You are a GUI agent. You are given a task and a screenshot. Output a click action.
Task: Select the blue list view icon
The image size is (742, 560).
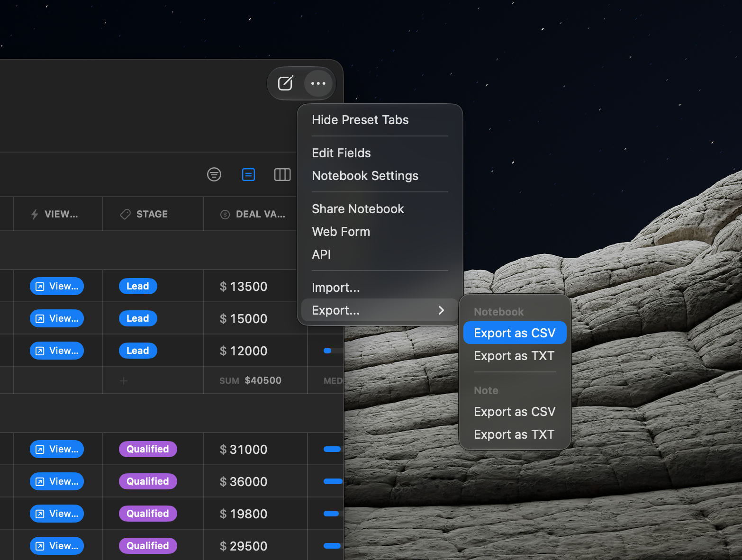(248, 174)
